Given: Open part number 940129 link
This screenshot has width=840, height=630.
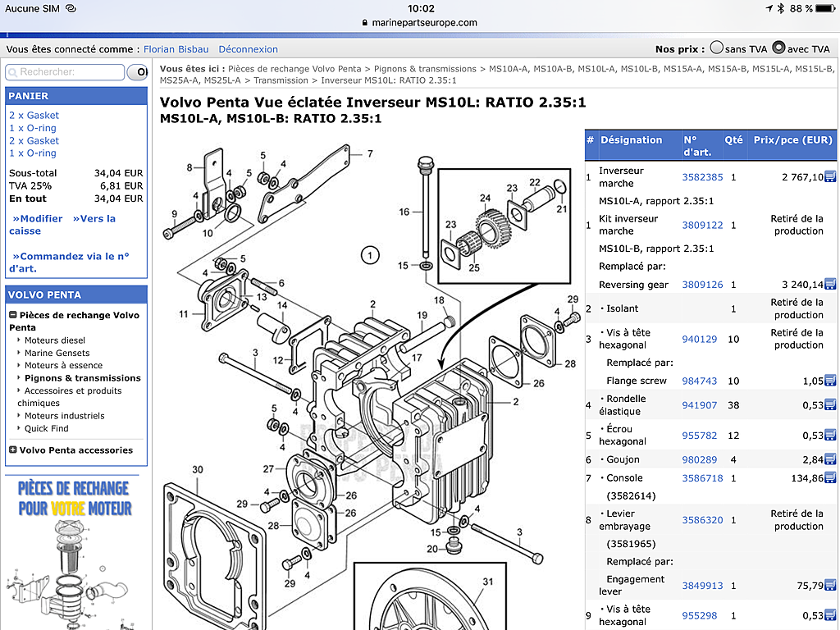Looking at the screenshot, I should click(699, 339).
